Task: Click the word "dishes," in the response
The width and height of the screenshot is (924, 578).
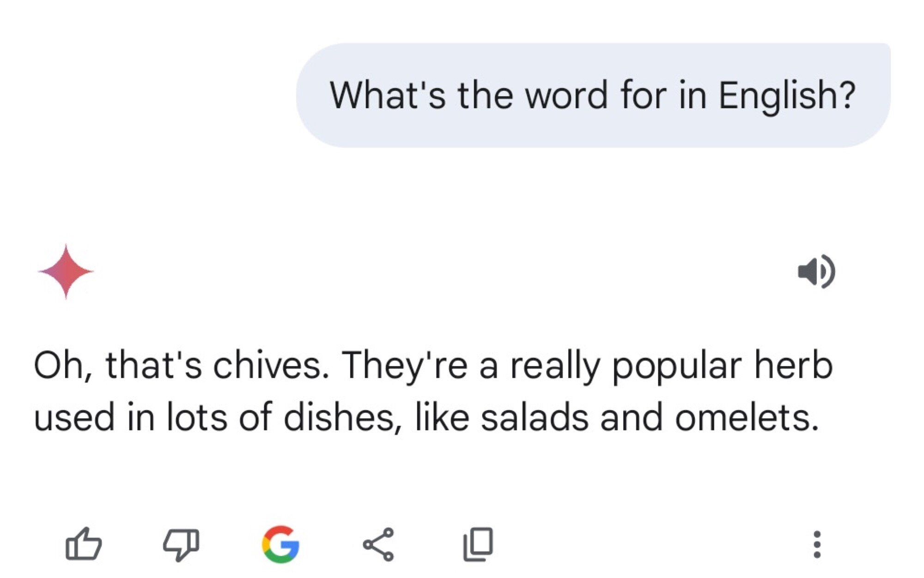Action: point(342,418)
